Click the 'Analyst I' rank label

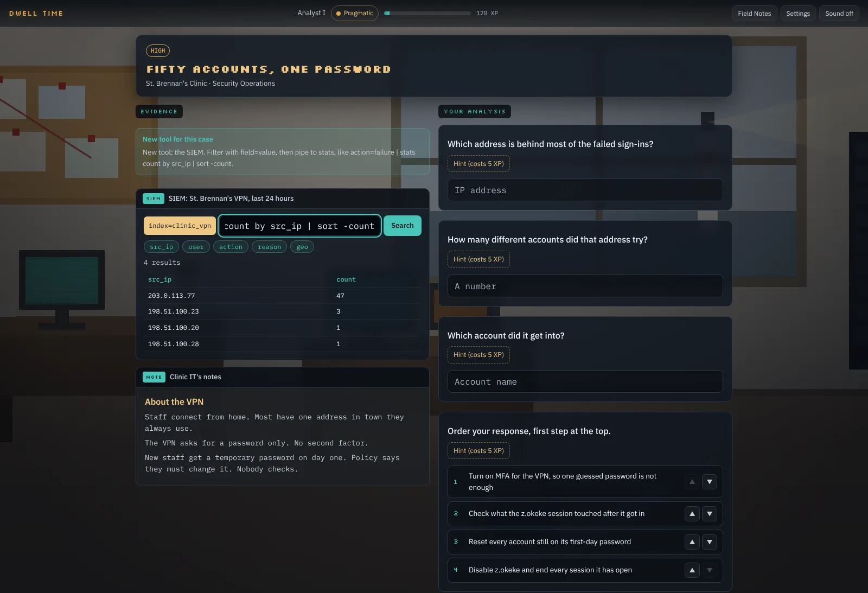311,13
